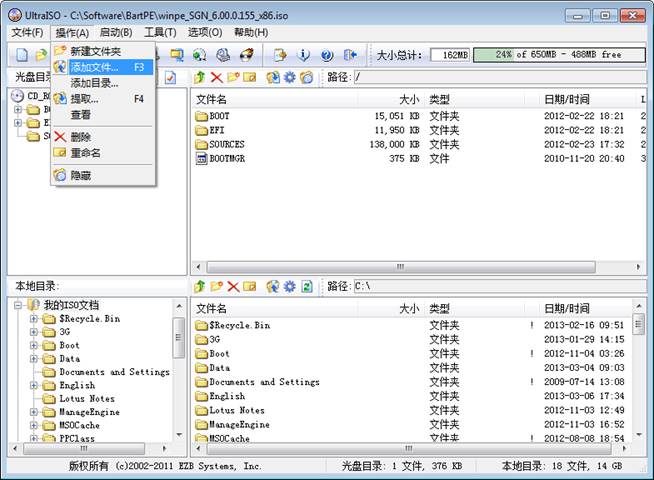Collapse the 我的ISO文档 root tree node
The image size is (654, 480).
pos(19,305)
